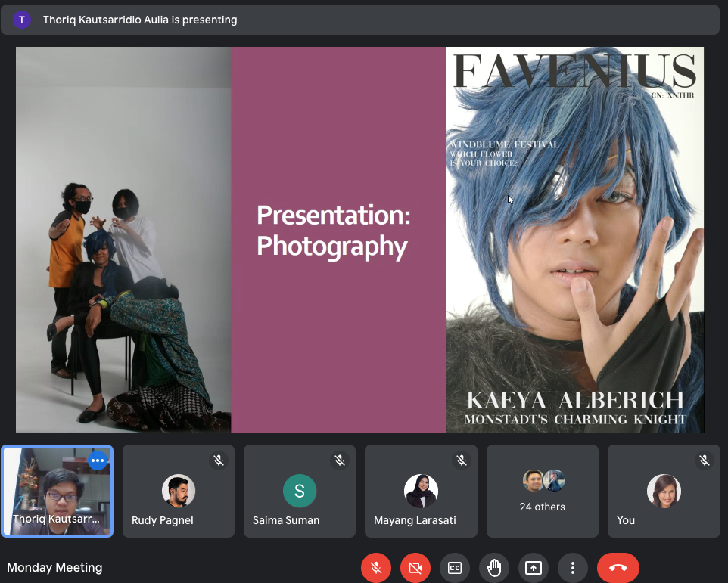
Task: Click the 'Rudy Pagnel' name label
Action: click(163, 520)
